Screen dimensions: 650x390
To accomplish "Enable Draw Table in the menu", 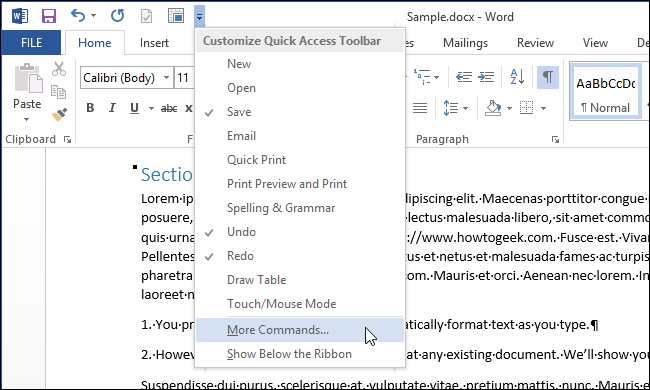I will pos(300,280).
